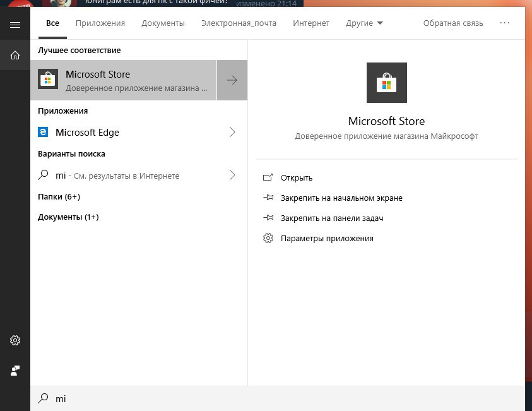Open feedback person icon in sidebar
This screenshot has height=411, width=532.
(x=15, y=371)
